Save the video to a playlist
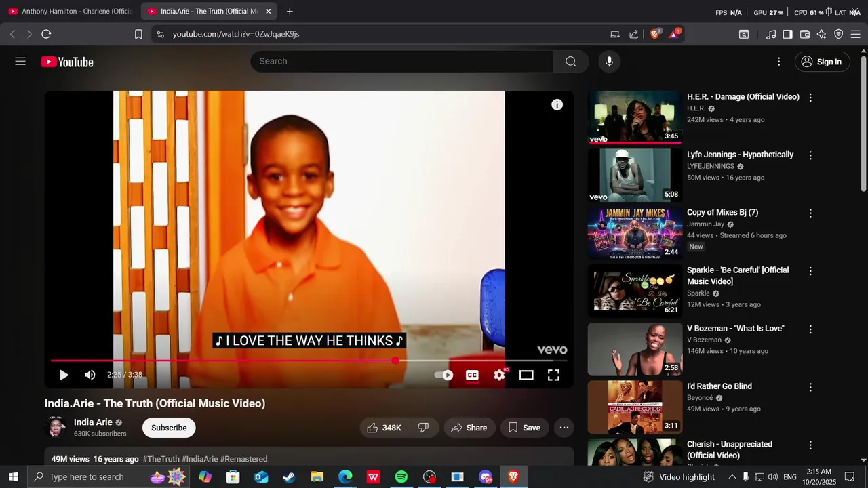The image size is (868, 488). pyautogui.click(x=524, y=428)
